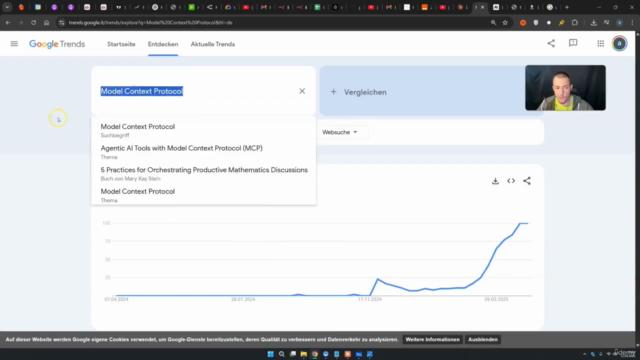Reload the page
The width and height of the screenshot is (640, 360).
33,22
